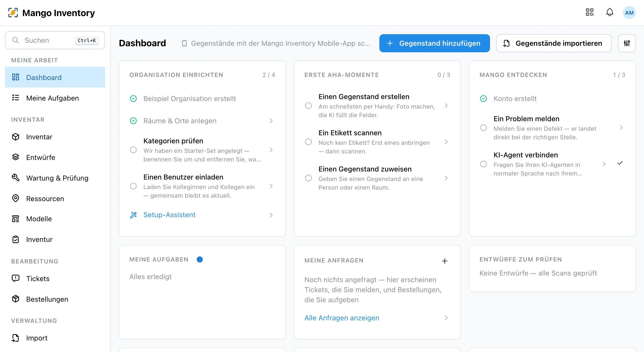Click the 0 / 3 progress counter
Image resolution: width=644 pixels, height=352 pixels.
point(444,75)
